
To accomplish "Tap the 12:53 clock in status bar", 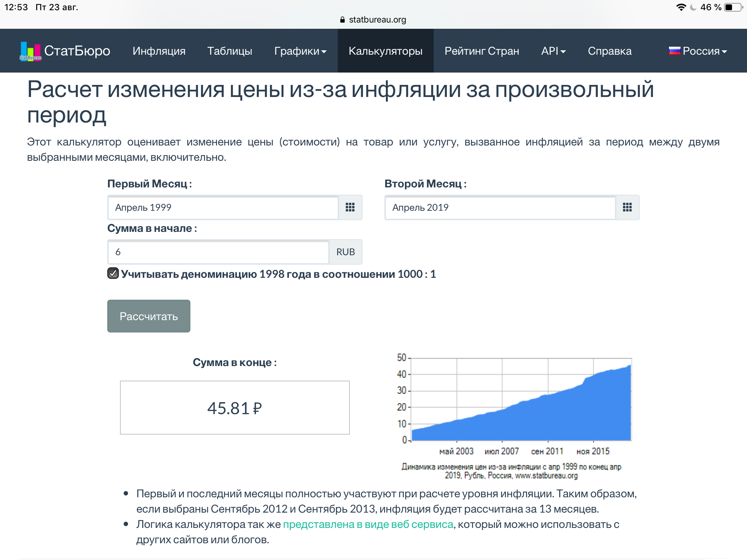I will 16,7.
